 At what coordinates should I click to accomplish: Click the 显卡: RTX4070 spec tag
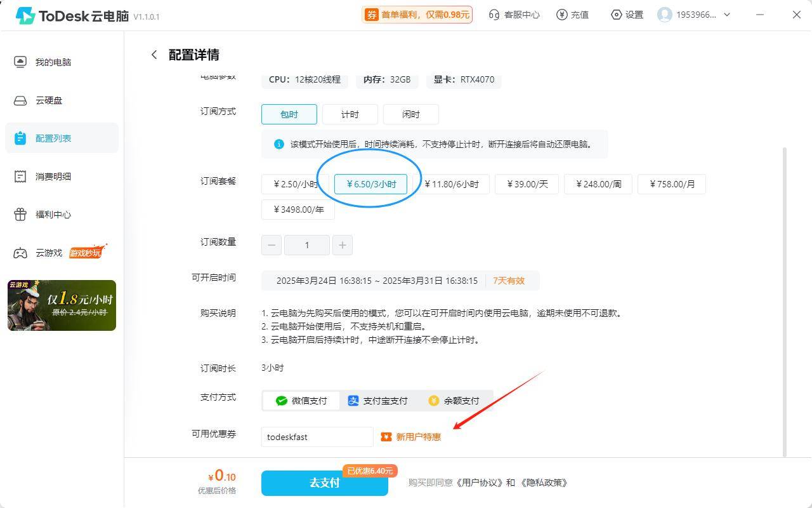click(x=464, y=79)
